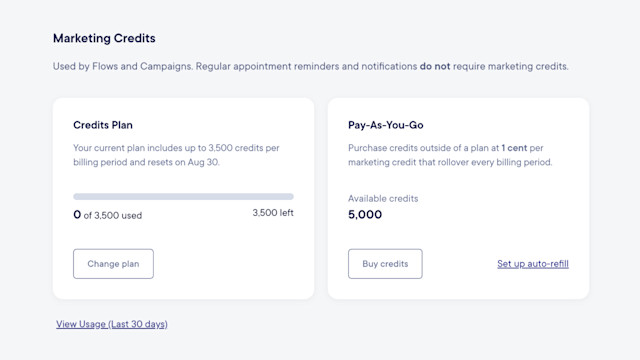The width and height of the screenshot is (640, 360).
Task: Click the Change plan button
Action: (113, 264)
